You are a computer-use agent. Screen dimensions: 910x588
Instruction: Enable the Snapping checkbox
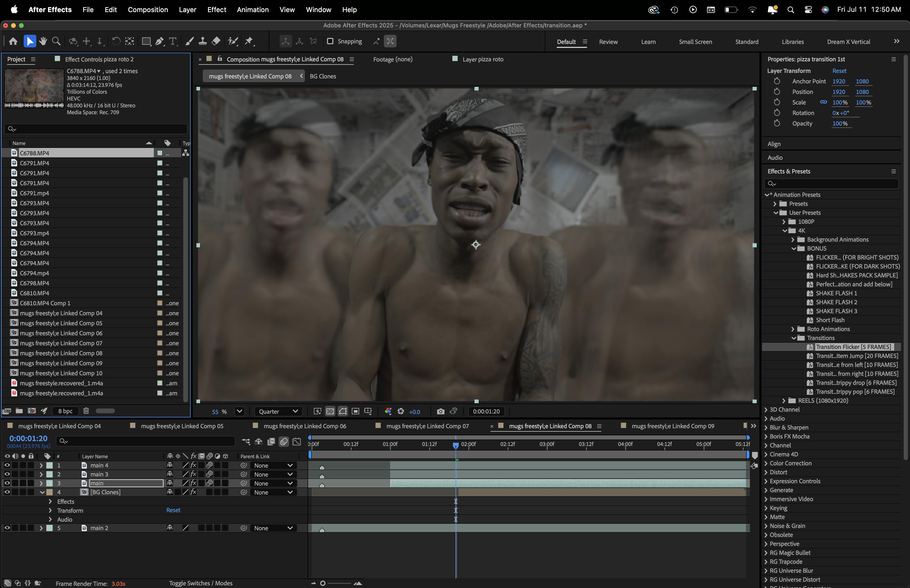(330, 41)
